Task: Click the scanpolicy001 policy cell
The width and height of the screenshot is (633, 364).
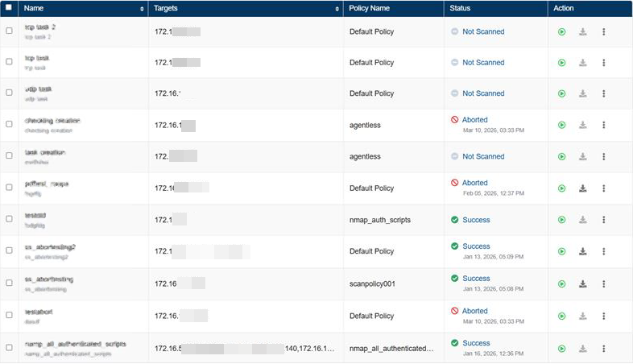Action: pos(372,283)
